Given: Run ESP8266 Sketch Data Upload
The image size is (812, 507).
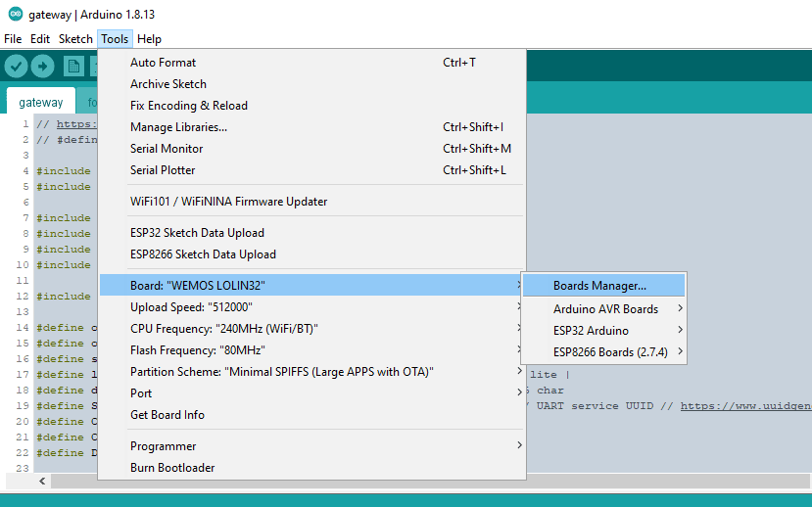Looking at the screenshot, I should (x=312, y=254).
